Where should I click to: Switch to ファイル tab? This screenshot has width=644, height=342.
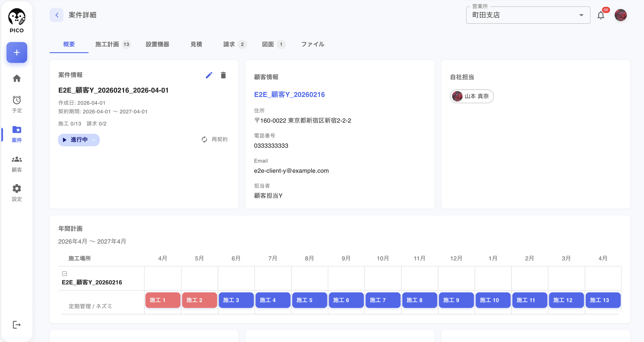pos(313,44)
